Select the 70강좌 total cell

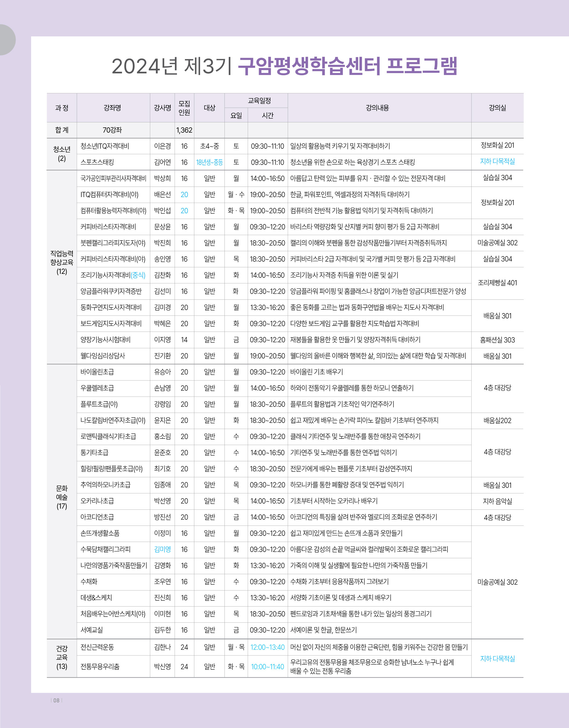112,130
